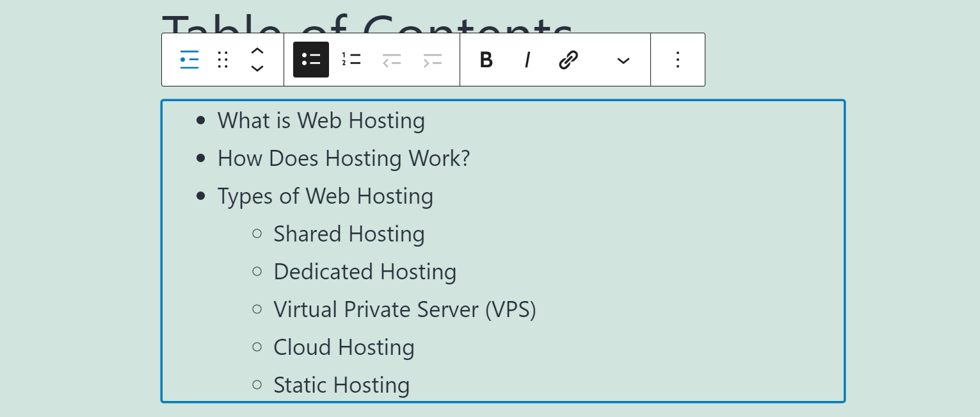This screenshot has width=980, height=417.
Task: Apply bold formatting with the B icon
Action: click(486, 60)
